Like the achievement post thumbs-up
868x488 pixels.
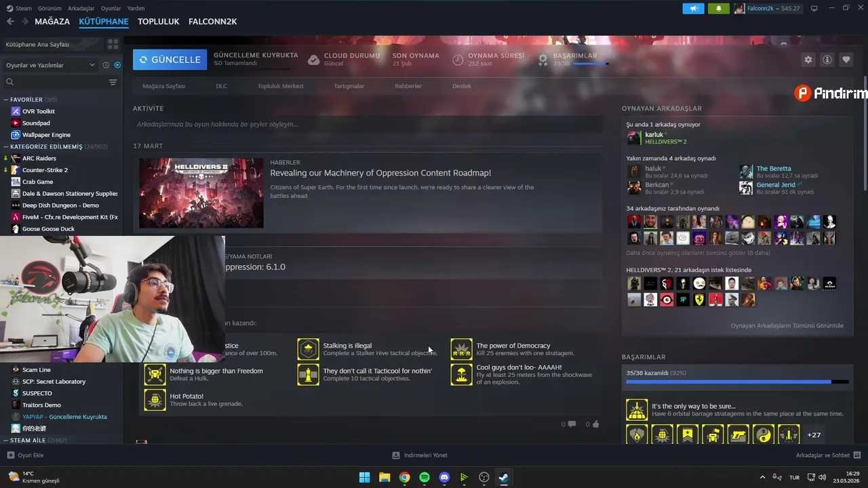click(x=596, y=424)
